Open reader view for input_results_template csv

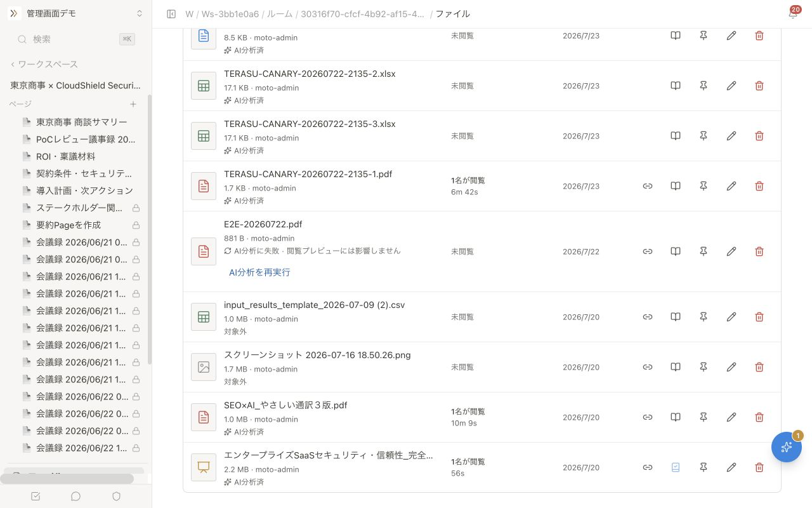[676, 317]
